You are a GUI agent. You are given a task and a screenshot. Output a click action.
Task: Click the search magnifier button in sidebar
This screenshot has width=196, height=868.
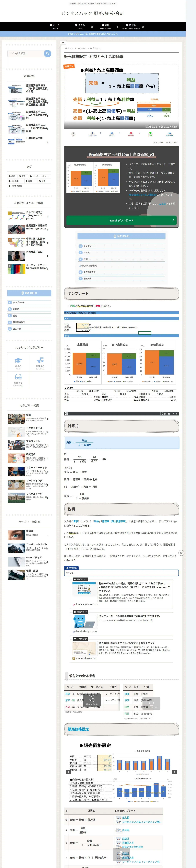coord(47,53)
